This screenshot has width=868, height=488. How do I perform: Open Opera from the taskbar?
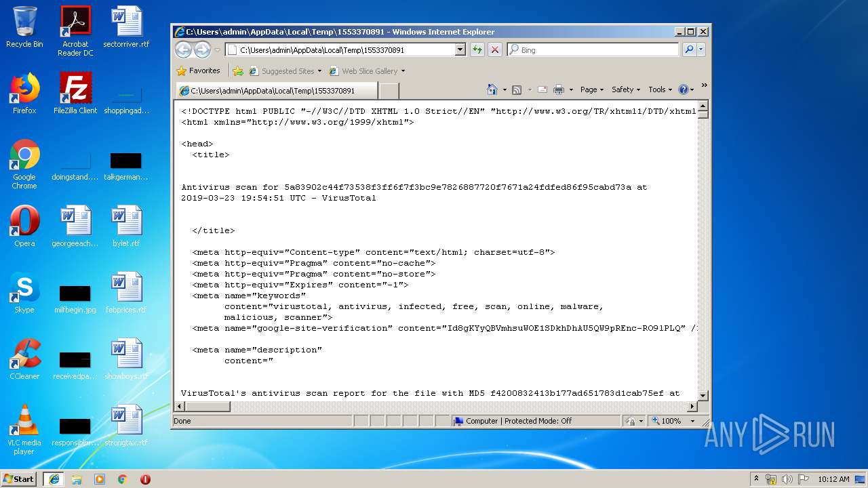pyautogui.click(x=145, y=479)
